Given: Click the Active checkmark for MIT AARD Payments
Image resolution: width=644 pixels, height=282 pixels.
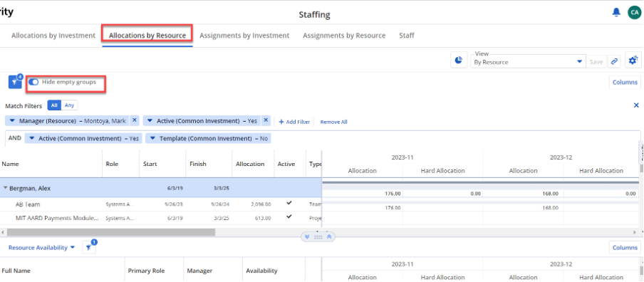Looking at the screenshot, I should (x=289, y=216).
